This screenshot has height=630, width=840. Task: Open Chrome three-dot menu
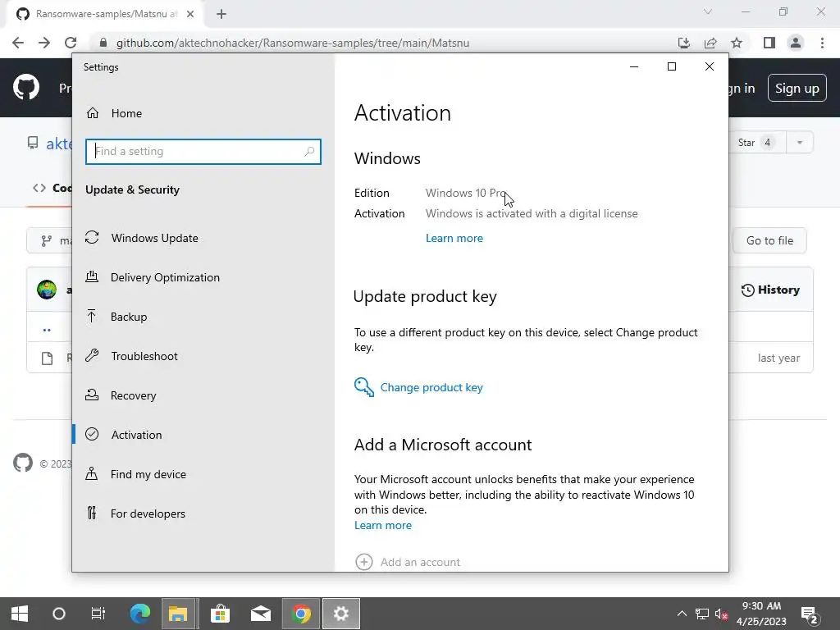click(822, 43)
